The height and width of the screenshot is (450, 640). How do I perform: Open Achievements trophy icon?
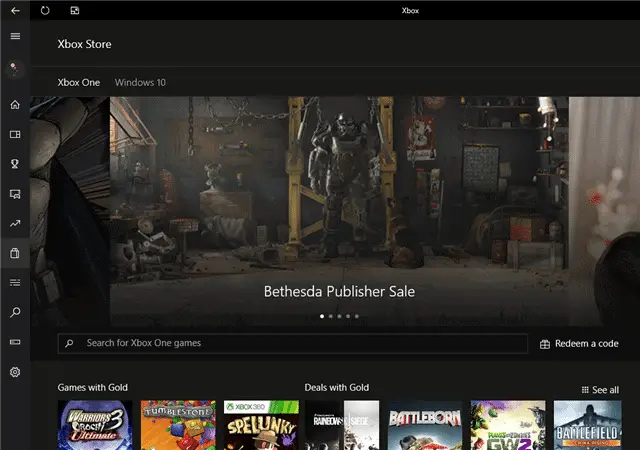point(15,164)
